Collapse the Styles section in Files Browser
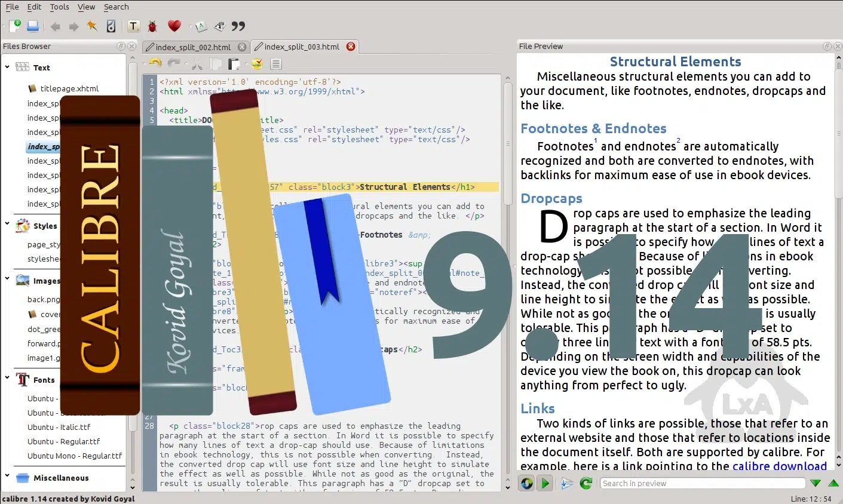This screenshot has width=843, height=504. tap(7, 225)
